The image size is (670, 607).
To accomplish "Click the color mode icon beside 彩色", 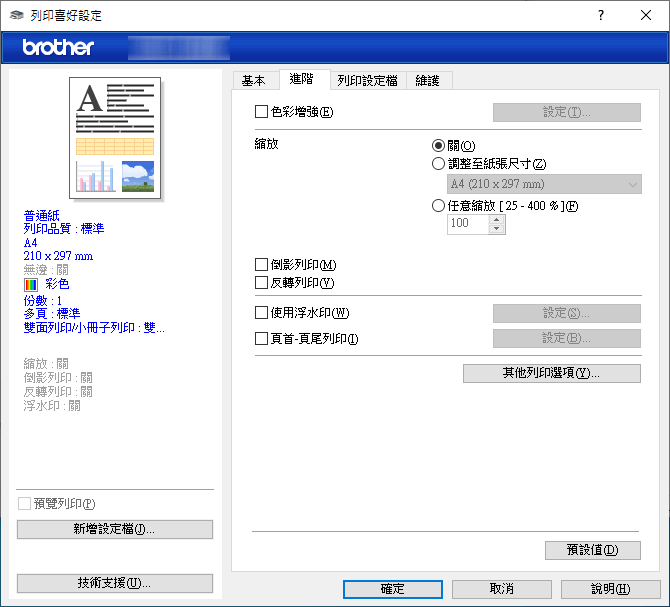I will [x=31, y=284].
